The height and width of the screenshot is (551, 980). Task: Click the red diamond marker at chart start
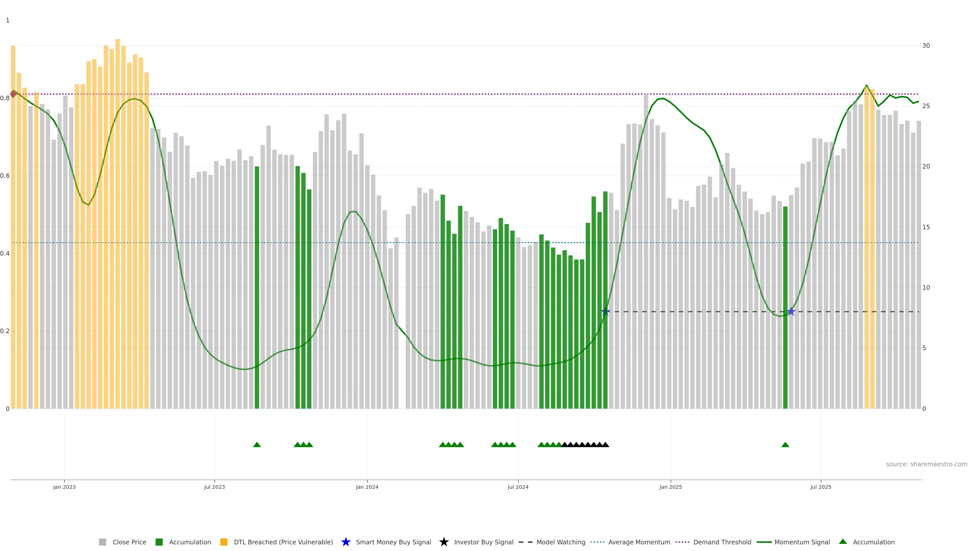tap(13, 94)
